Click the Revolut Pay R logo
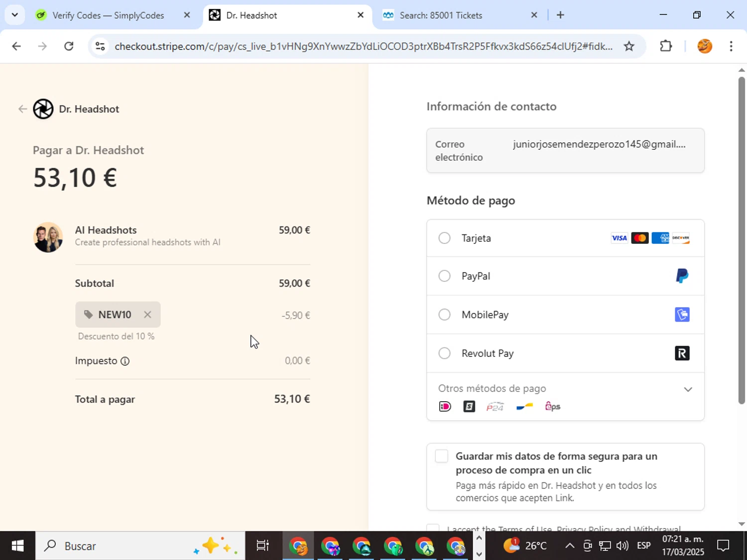The image size is (747, 560). click(x=682, y=353)
